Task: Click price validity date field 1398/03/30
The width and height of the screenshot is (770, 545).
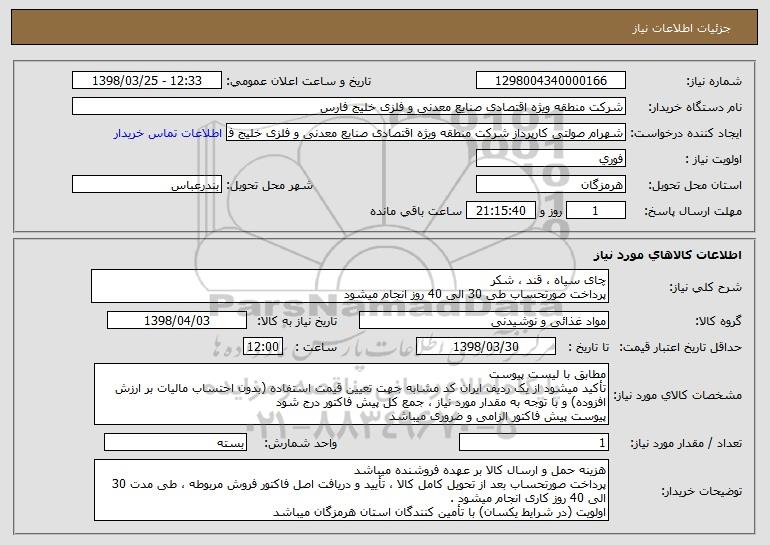Action: click(486, 347)
